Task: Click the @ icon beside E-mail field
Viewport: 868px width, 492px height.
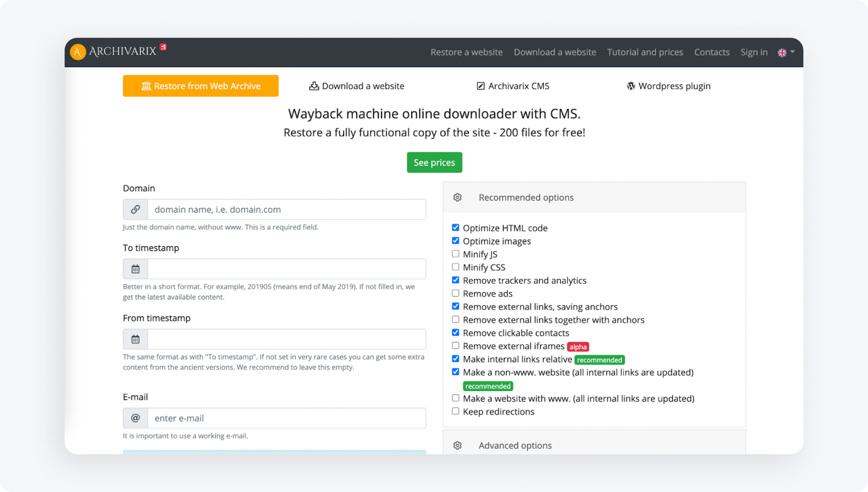Action: coord(135,418)
